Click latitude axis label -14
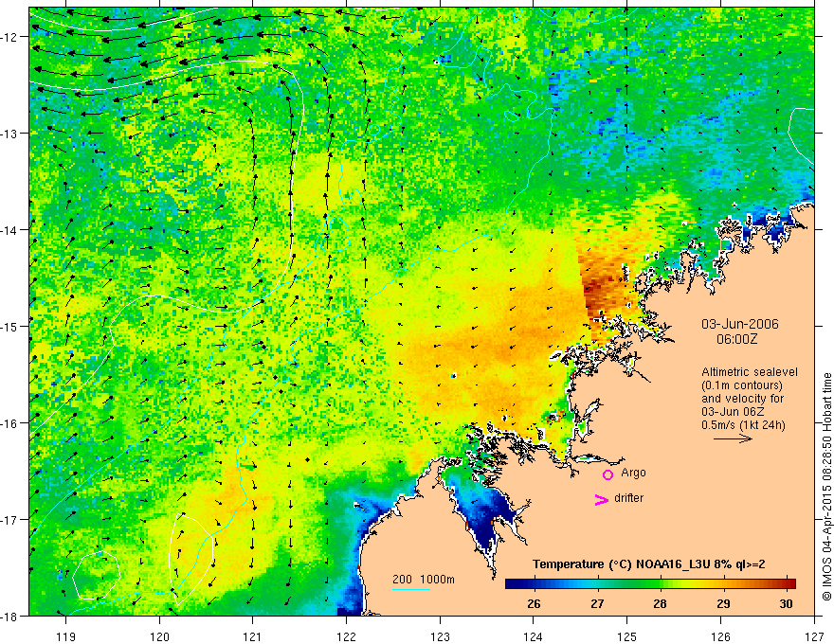The height and width of the screenshot is (644, 834). point(9,230)
